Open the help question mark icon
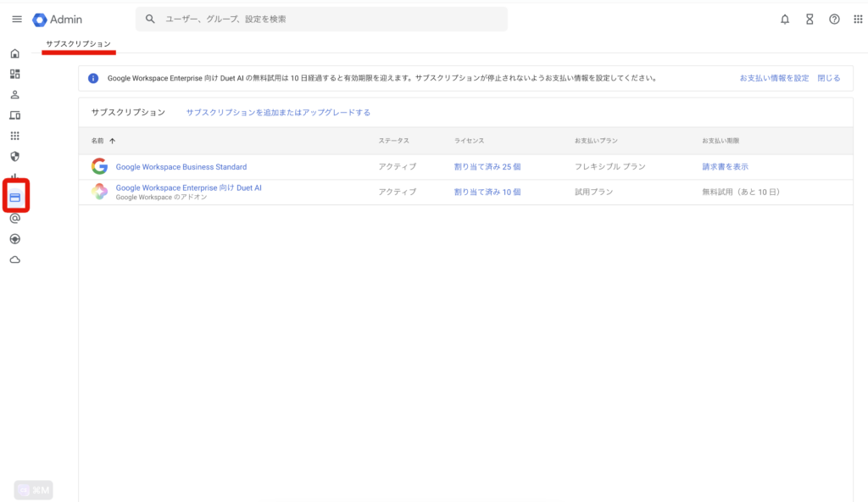Image resolution: width=868 pixels, height=502 pixels. pyautogui.click(x=834, y=20)
